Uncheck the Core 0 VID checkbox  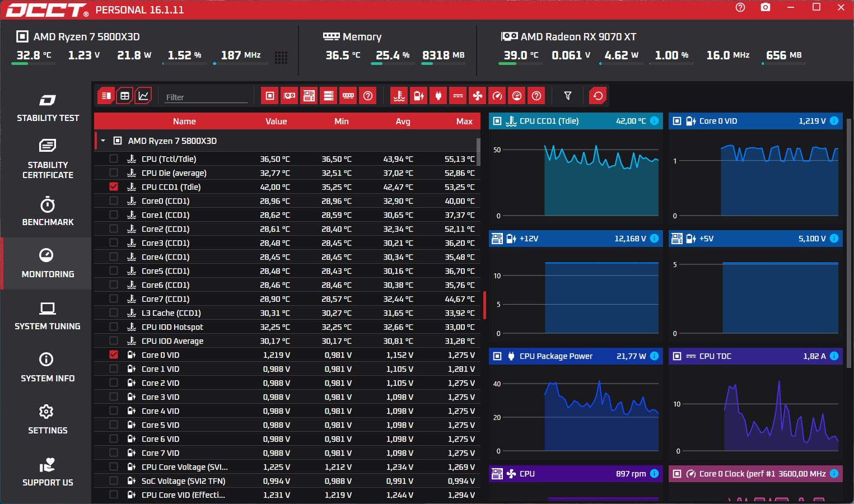(x=114, y=354)
